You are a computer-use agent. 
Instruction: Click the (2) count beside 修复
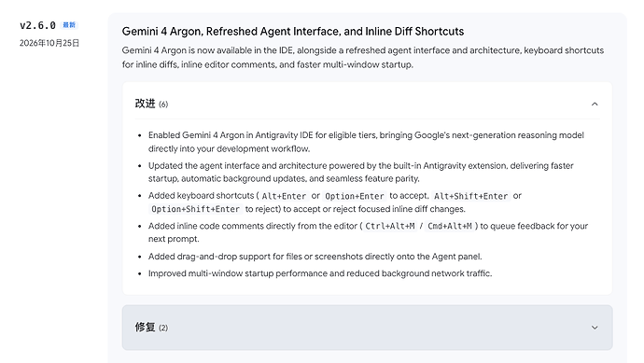tap(163, 328)
